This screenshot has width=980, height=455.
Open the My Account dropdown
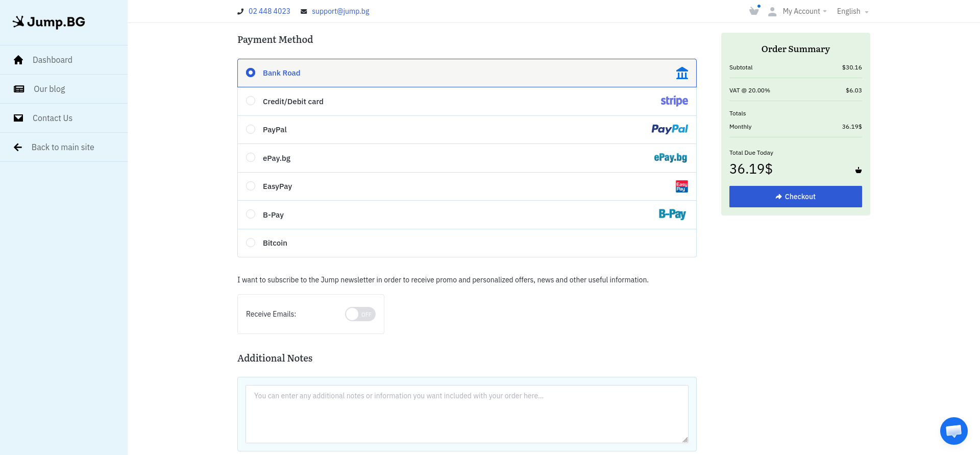[x=804, y=11]
